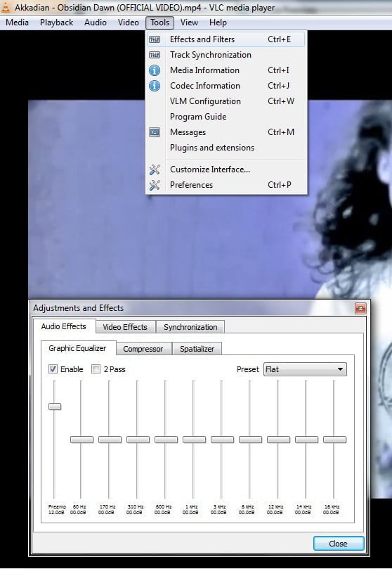This screenshot has height=569, width=392.
Task: Click the 600 Hz band slider handle
Action: point(166,440)
